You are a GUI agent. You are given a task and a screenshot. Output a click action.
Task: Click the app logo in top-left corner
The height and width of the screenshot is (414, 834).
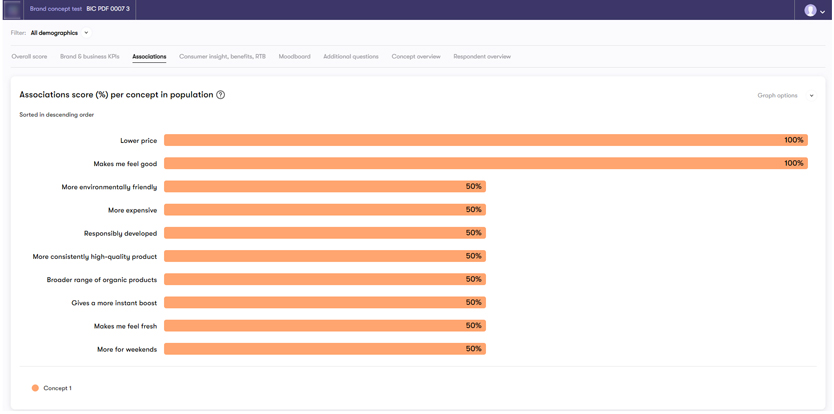tap(12, 10)
